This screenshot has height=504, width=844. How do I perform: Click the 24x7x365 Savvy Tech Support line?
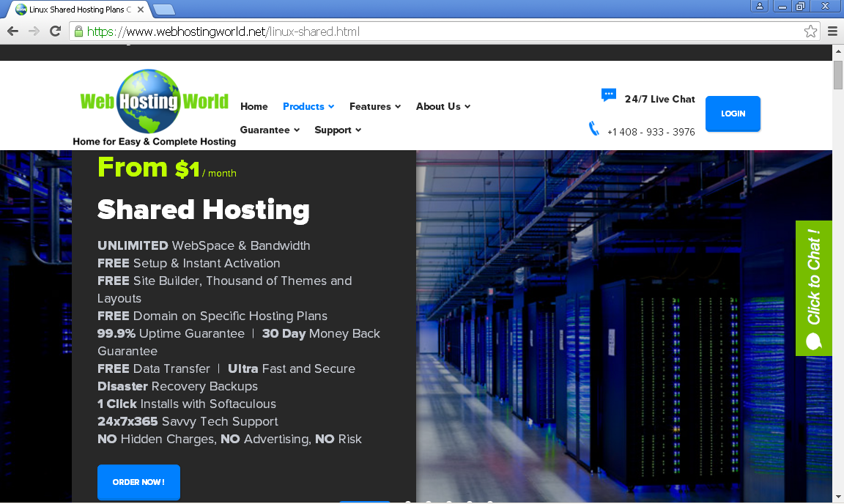188,422
